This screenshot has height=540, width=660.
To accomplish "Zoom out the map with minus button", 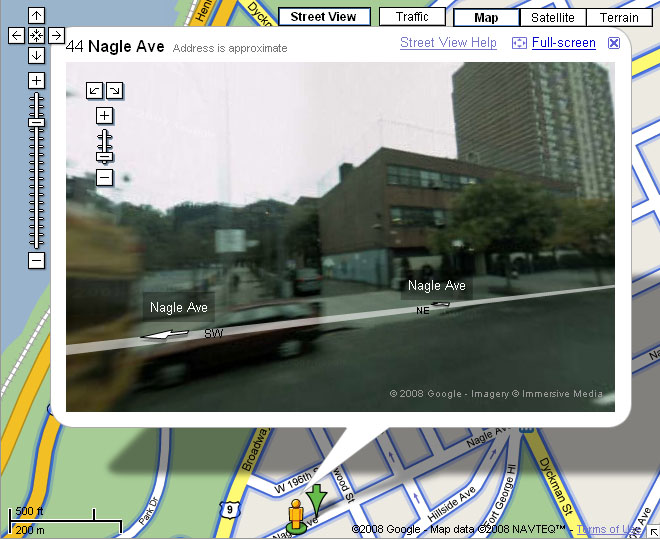I will point(36,261).
